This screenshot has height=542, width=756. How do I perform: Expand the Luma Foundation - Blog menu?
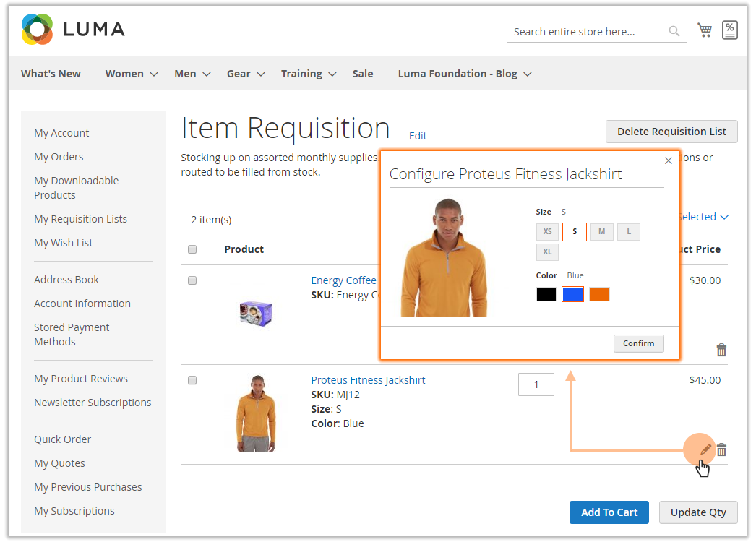[x=464, y=74]
